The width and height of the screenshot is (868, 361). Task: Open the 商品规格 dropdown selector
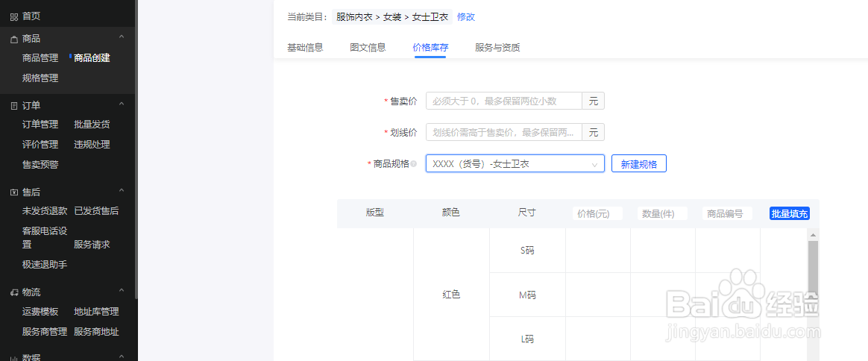coord(515,164)
